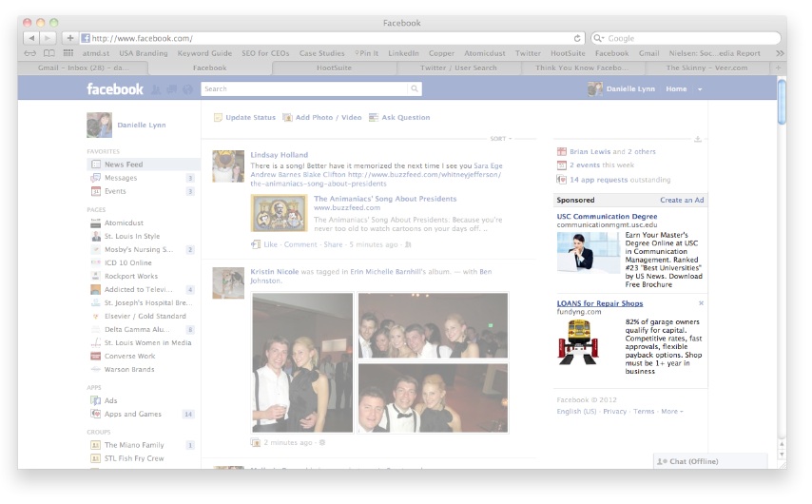
Task: Switch to HootSuite tab
Action: tap(334, 68)
